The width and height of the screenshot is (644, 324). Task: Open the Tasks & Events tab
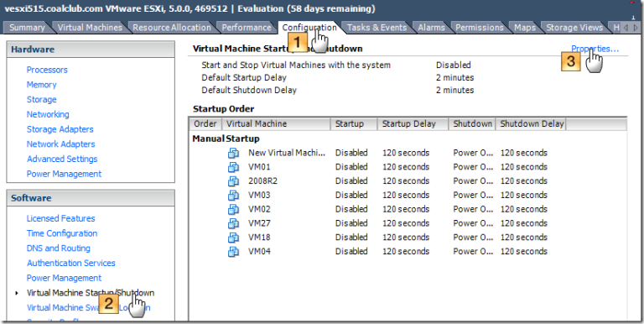[377, 28]
